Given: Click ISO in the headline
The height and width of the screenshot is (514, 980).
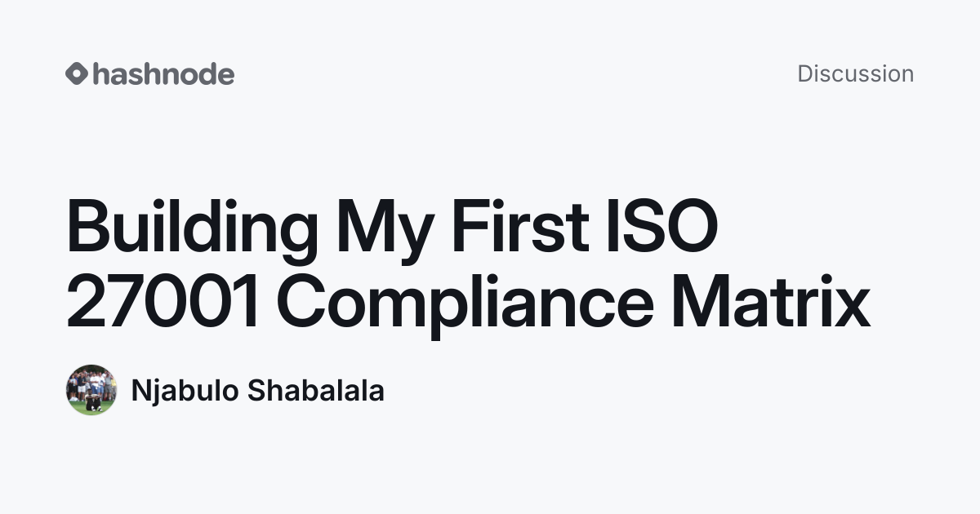Looking at the screenshot, I should click(661, 228).
